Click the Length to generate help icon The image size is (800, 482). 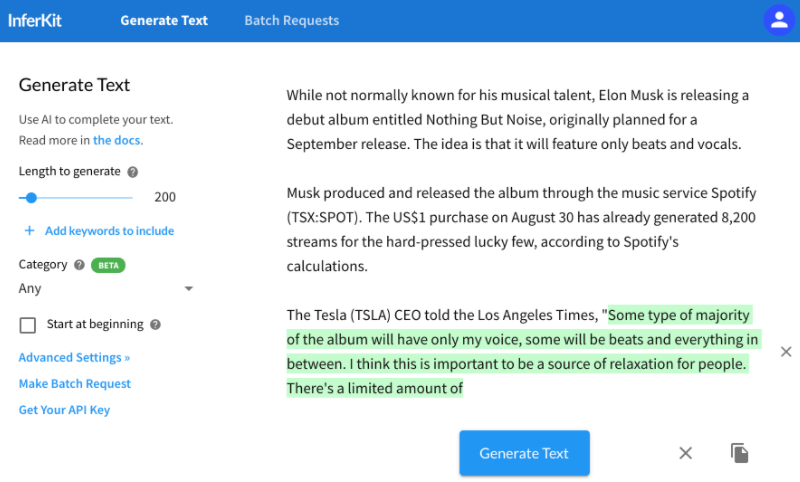pyautogui.click(x=133, y=172)
